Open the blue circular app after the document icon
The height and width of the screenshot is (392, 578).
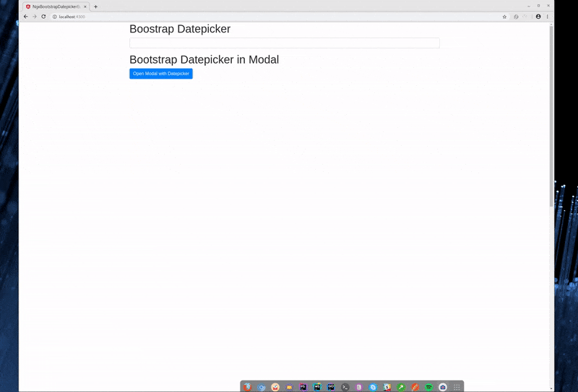coord(373,387)
